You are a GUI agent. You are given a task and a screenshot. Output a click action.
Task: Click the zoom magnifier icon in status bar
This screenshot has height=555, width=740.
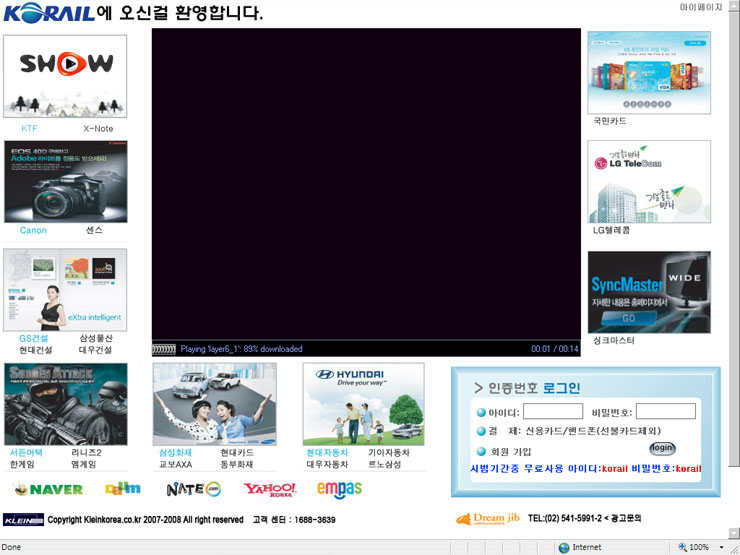[x=682, y=547]
